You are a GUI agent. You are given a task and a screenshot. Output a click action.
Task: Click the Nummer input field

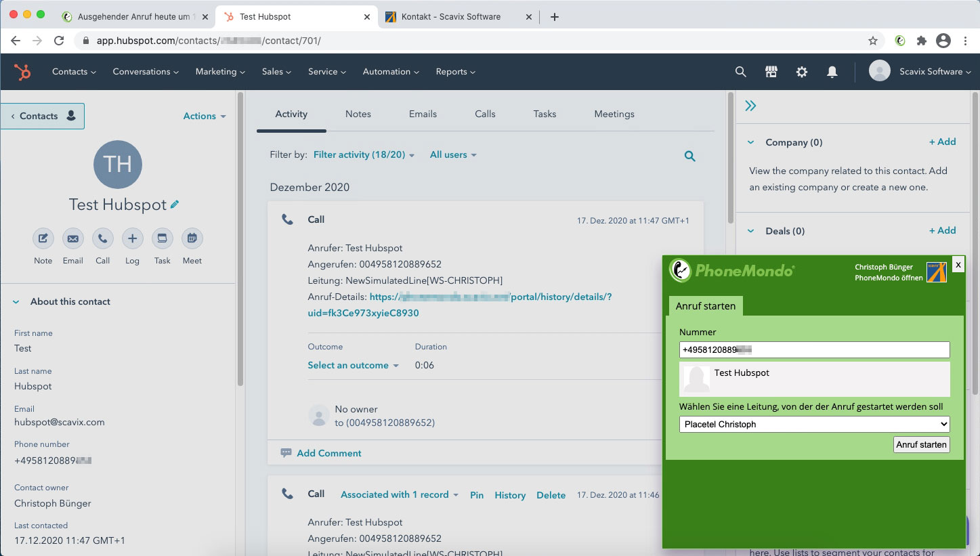pos(814,349)
